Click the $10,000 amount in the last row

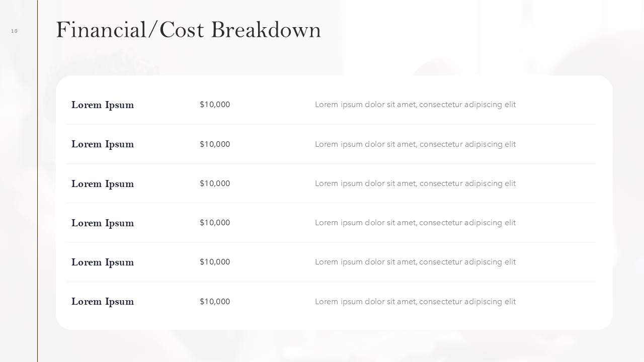(215, 302)
